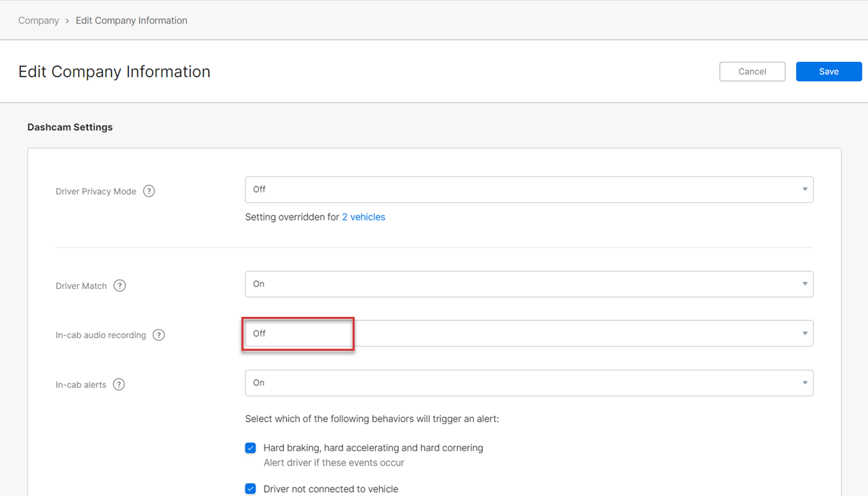Show help for In-cab alerts
Viewport: 868px width, 496px height.
point(119,385)
